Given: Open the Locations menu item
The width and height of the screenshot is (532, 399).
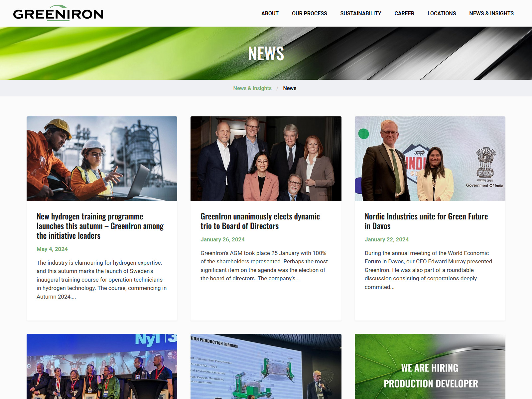Looking at the screenshot, I should (442, 13).
